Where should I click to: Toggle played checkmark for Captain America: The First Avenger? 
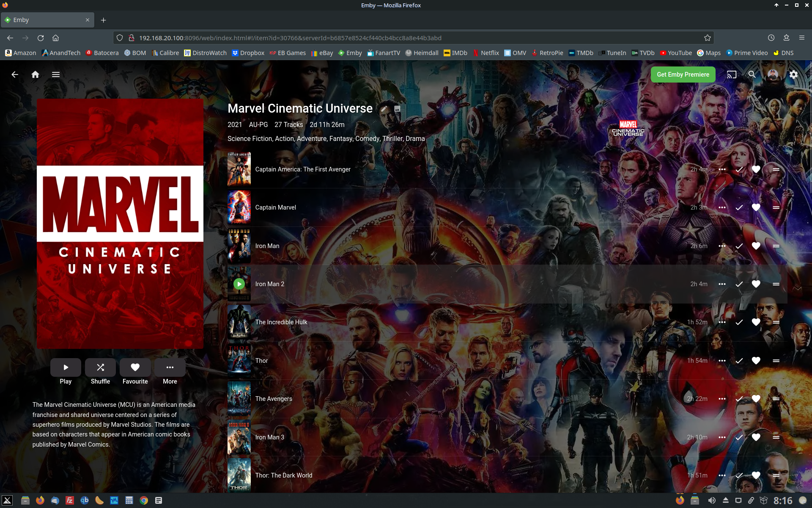point(739,169)
